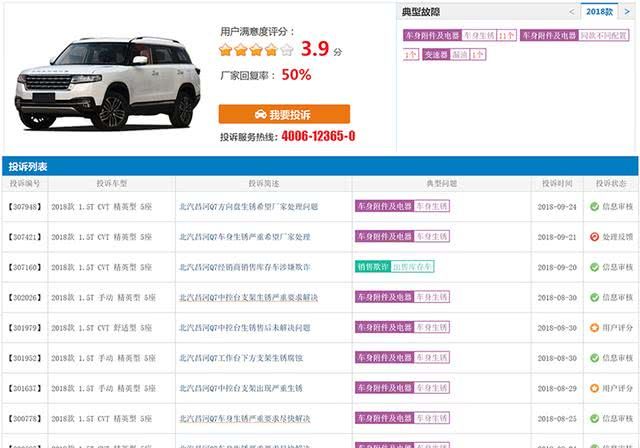Click the date 2018-09-21
This screenshot has width=640, height=448.
[x=557, y=237]
